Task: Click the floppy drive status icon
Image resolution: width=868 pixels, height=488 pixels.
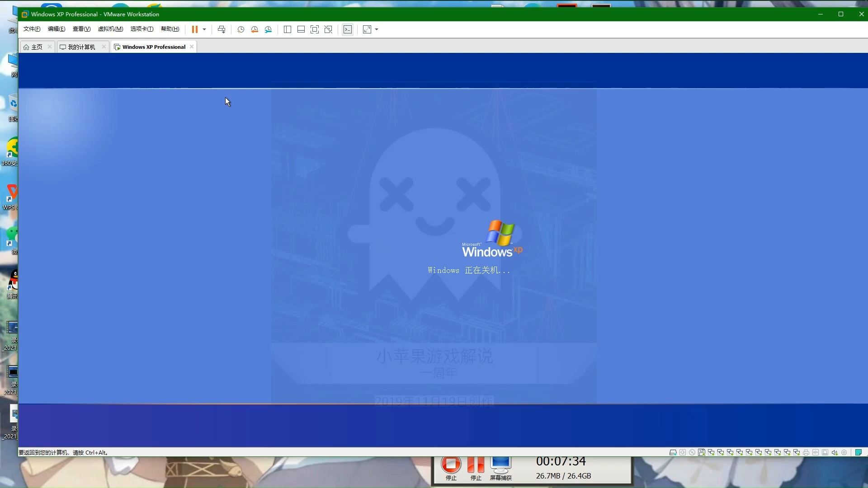Action: (x=702, y=452)
